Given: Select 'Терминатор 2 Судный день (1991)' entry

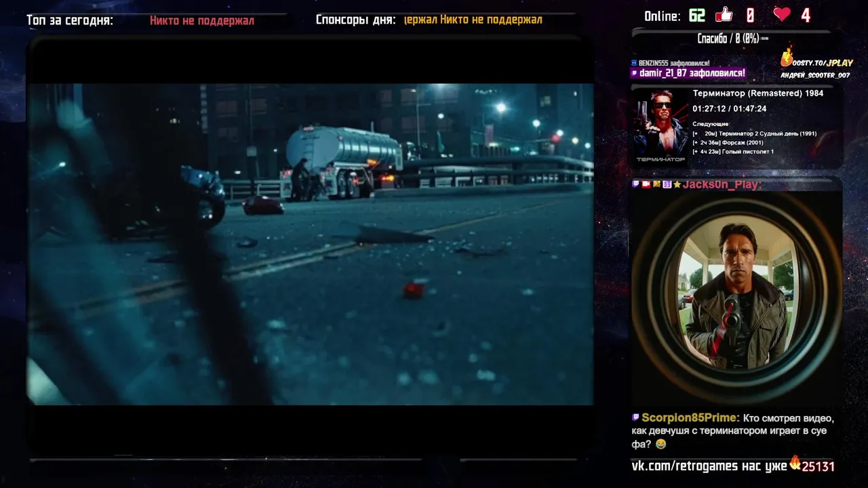Looking at the screenshot, I should 755,134.
